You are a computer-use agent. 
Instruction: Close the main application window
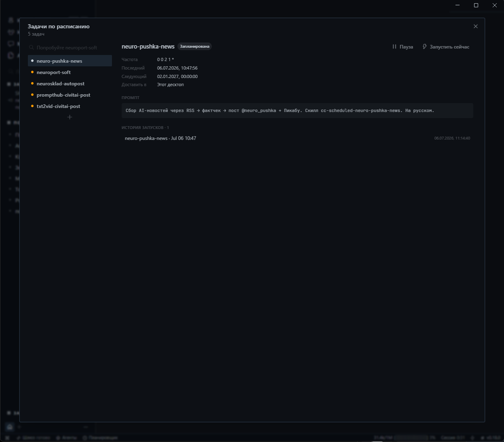[495, 5]
